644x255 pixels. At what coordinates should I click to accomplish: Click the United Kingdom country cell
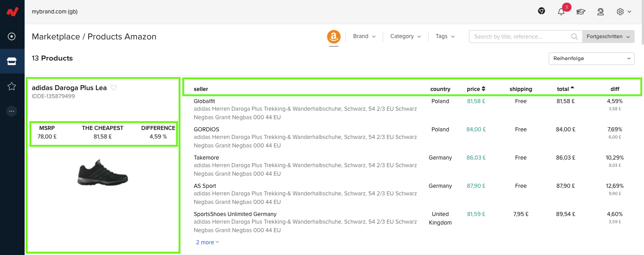click(440, 218)
